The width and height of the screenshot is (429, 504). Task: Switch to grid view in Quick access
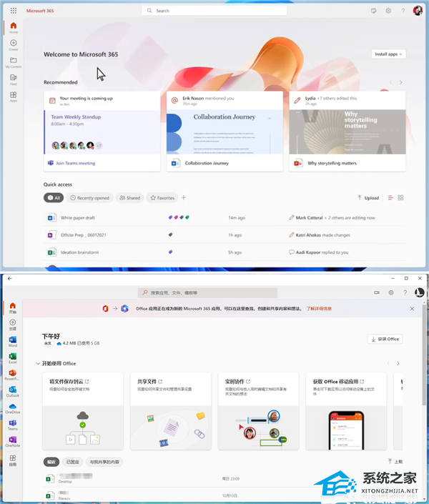point(400,198)
